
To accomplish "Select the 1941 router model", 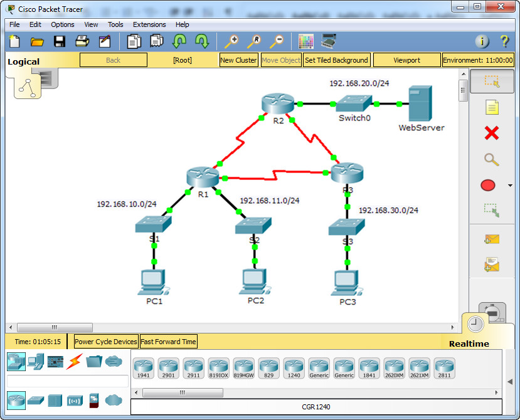I will (143, 368).
